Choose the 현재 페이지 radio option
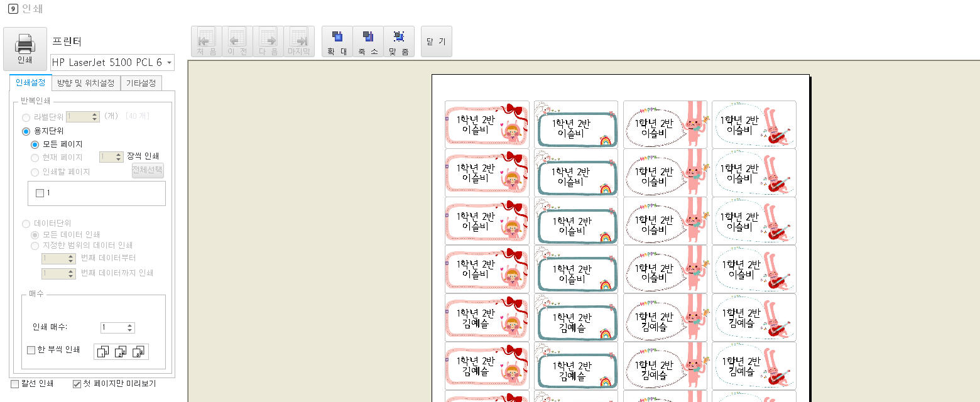Image resolution: width=980 pixels, height=402 pixels. point(35,158)
